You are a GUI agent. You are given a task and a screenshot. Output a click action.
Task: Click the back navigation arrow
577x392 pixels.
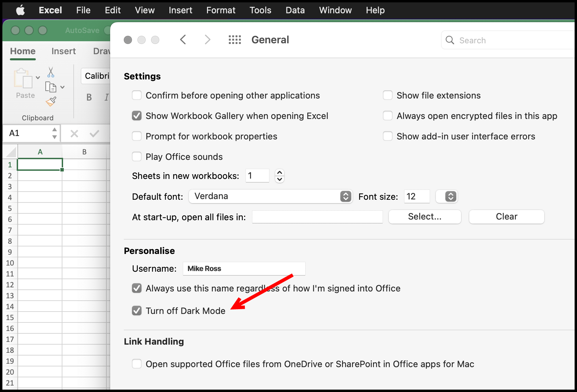[183, 40]
